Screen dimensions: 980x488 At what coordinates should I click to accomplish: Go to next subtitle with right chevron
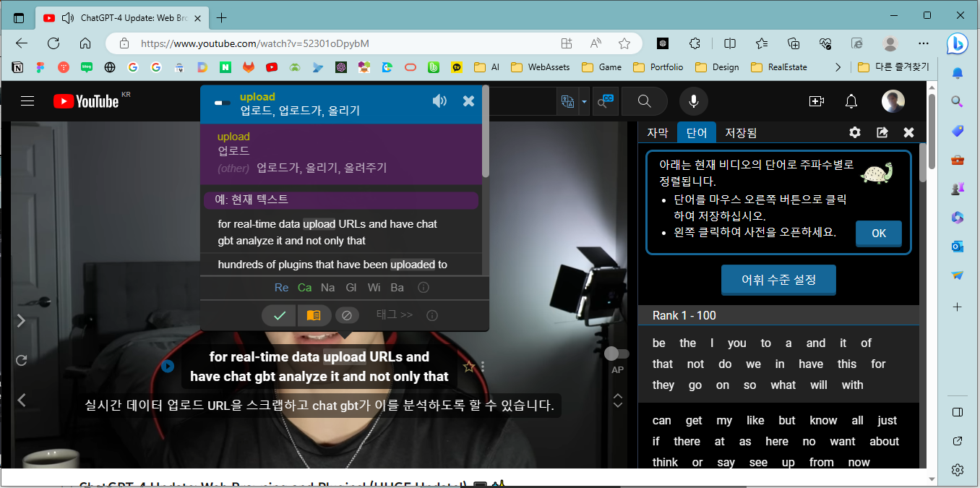point(21,320)
